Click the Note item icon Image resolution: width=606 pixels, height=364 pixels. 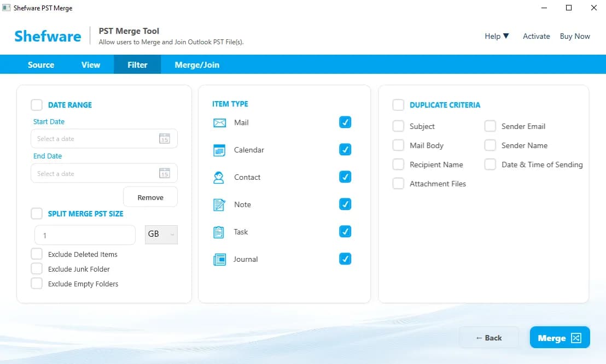point(219,205)
